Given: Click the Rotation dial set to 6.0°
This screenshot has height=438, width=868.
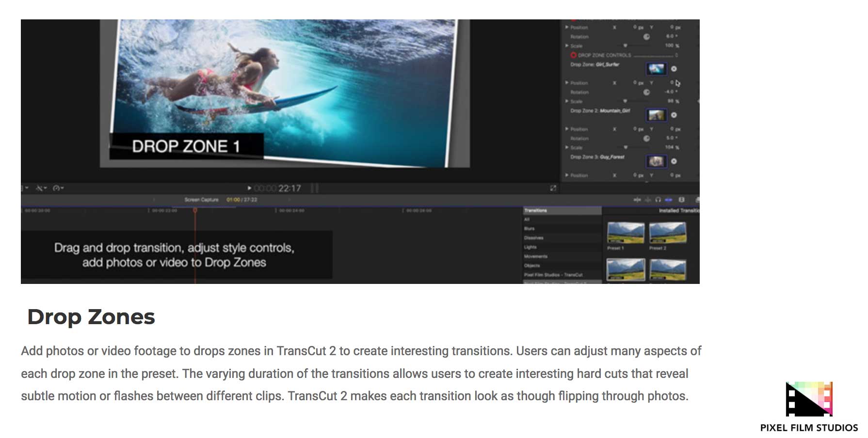Looking at the screenshot, I should coord(646,37).
